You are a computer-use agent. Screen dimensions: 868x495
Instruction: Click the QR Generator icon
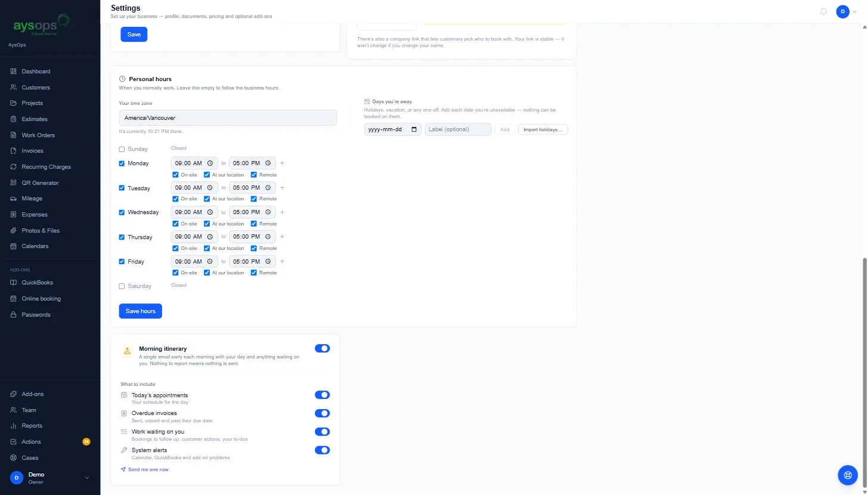pos(14,182)
